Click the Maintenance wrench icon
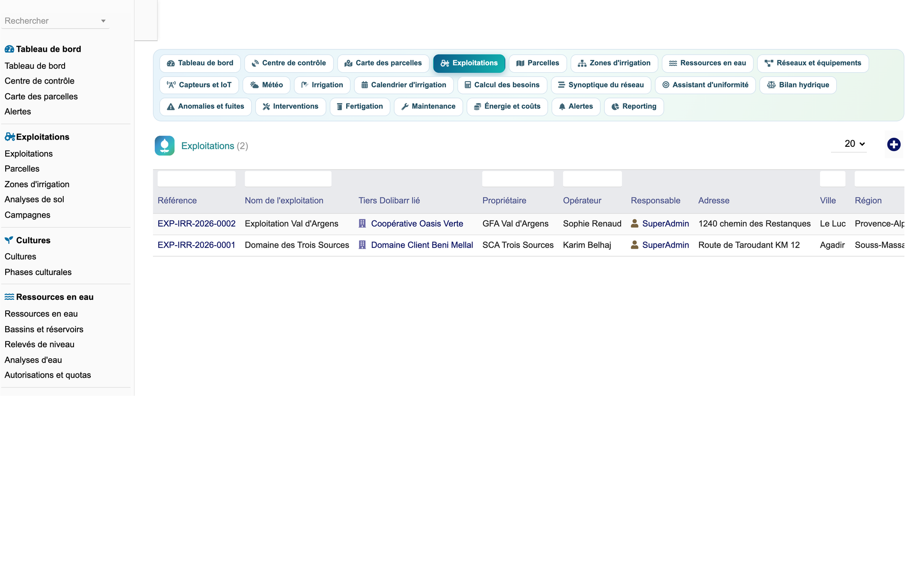 405,106
